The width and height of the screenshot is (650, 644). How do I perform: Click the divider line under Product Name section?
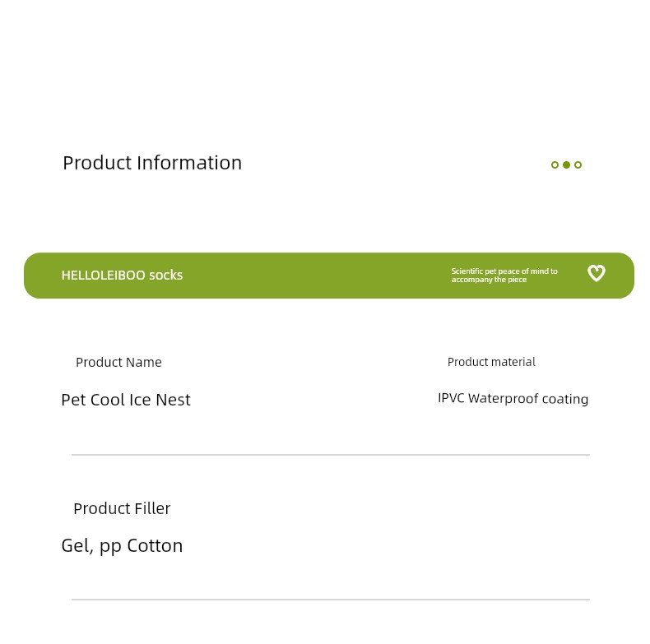point(331,455)
